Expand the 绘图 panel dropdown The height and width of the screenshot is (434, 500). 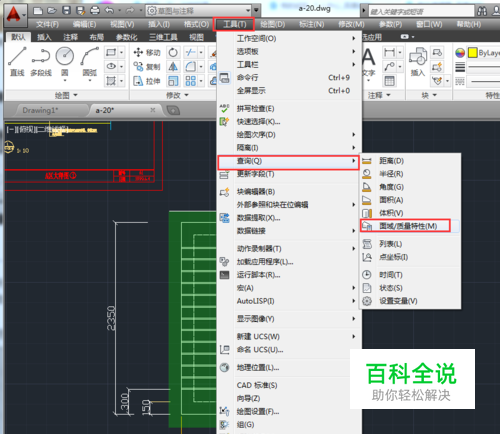point(66,95)
